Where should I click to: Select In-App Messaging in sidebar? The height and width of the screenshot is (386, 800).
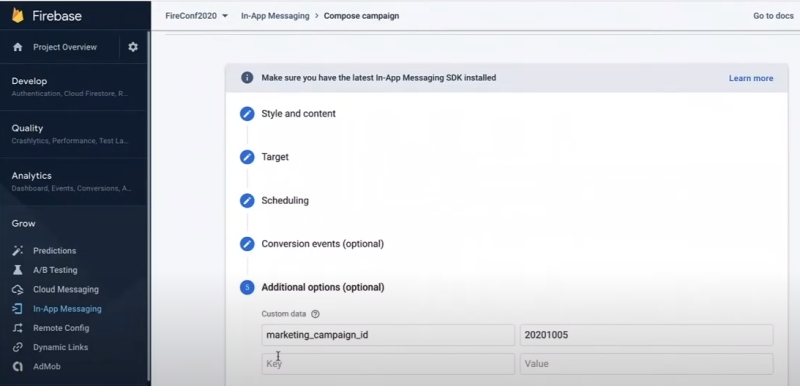pyautogui.click(x=67, y=308)
